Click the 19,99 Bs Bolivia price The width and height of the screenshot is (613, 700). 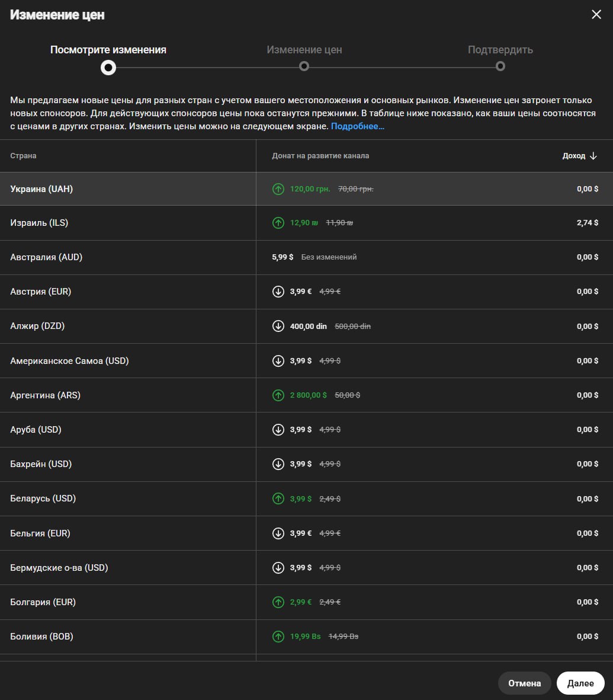(x=305, y=636)
